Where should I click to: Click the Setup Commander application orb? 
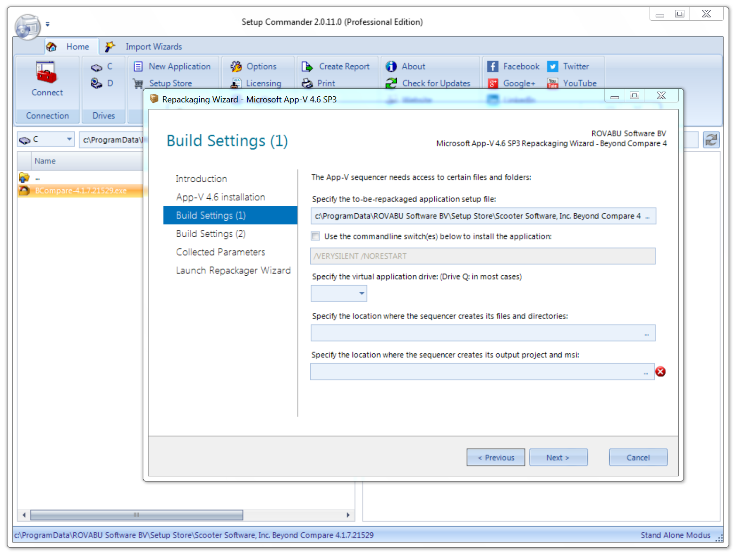[28, 27]
